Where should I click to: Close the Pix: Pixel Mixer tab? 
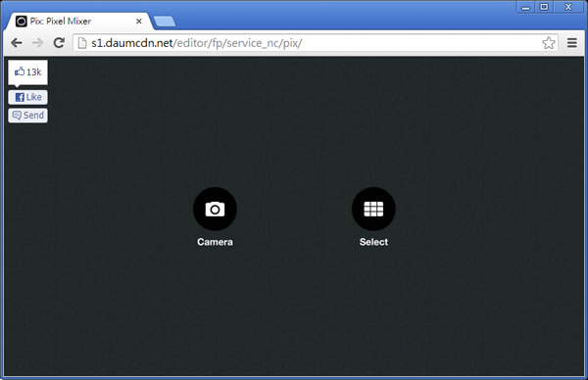click(139, 22)
